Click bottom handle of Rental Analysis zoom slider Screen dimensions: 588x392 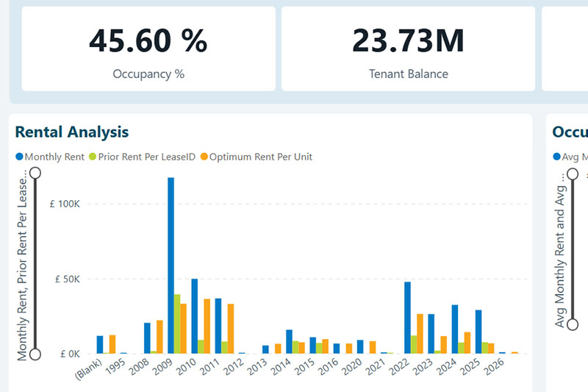pos(35,354)
